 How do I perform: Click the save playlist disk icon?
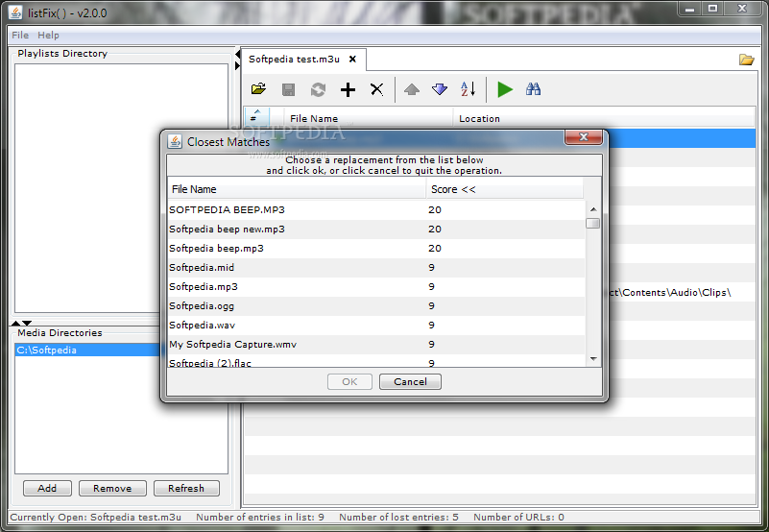tap(288, 89)
